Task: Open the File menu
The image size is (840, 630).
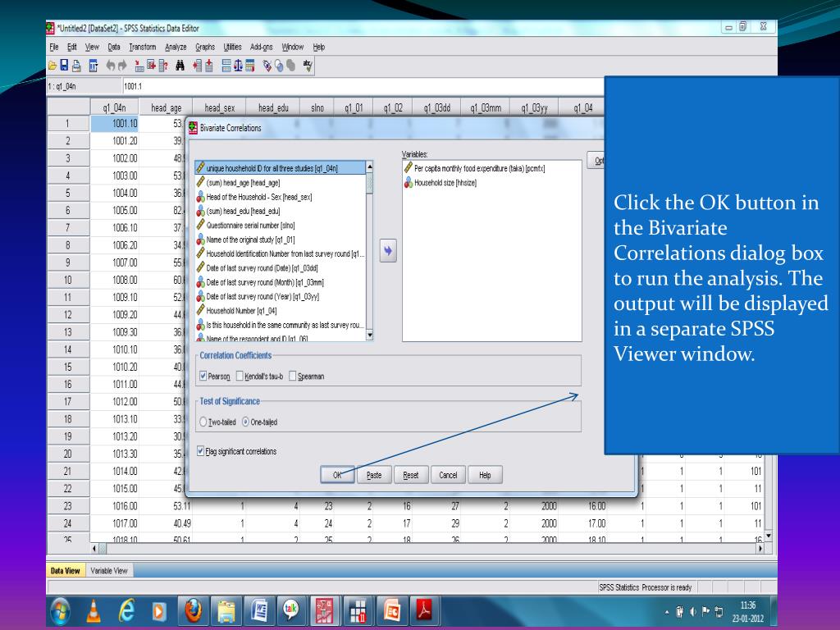Action: [54, 47]
